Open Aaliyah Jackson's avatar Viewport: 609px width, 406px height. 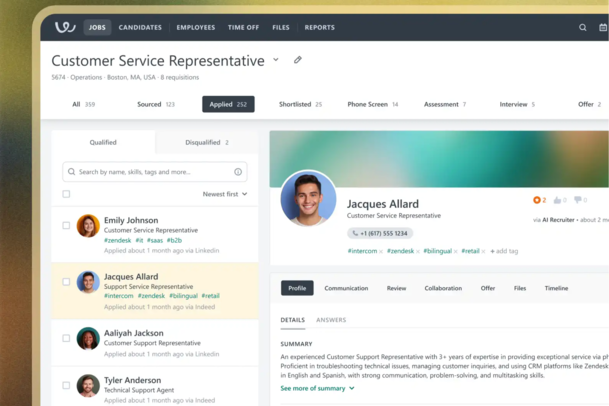[x=88, y=338]
